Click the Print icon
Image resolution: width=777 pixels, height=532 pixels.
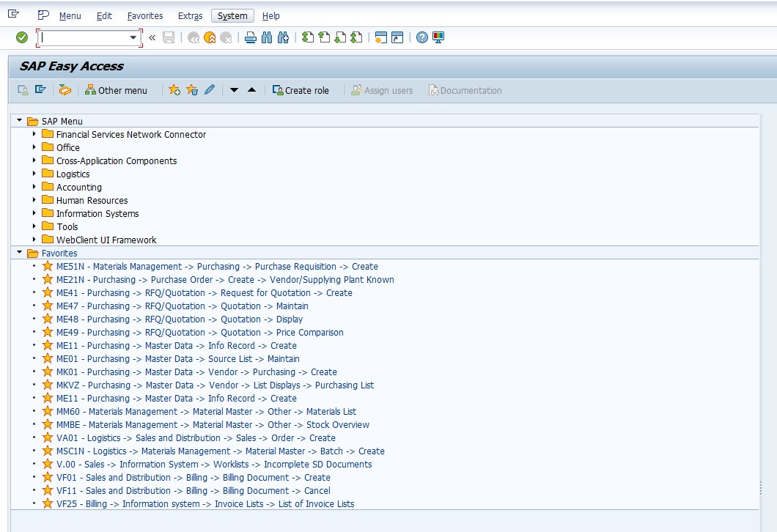click(x=251, y=37)
